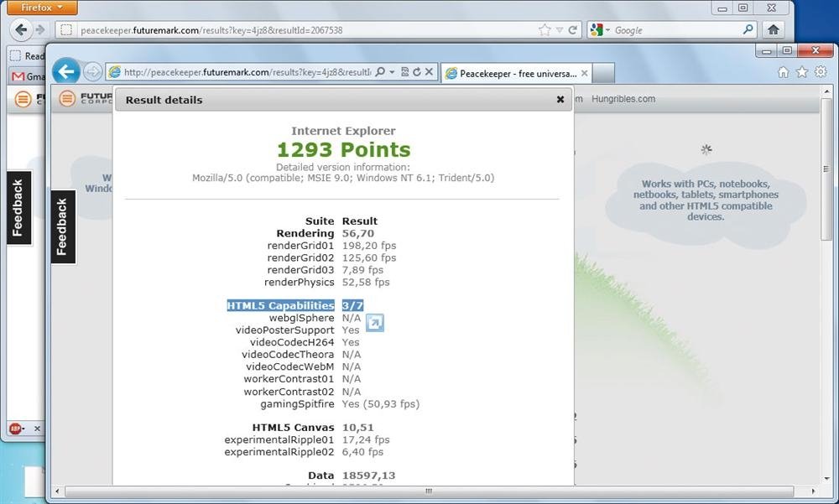The image size is (839, 504).
Task: Close Firefox add-on bar with x
Action: click(x=37, y=429)
